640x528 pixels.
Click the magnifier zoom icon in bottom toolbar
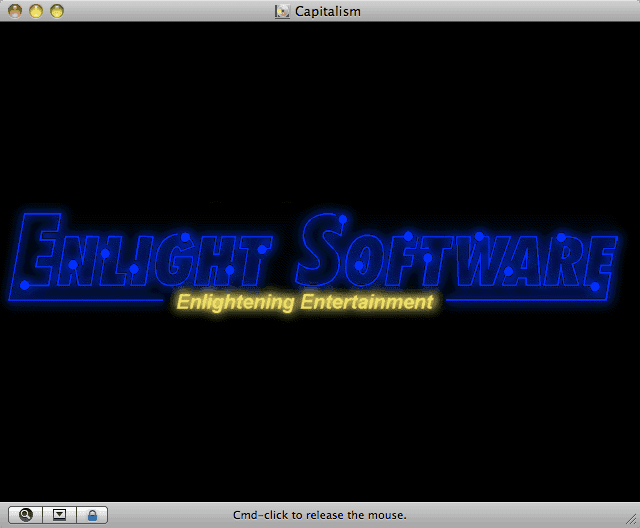25,515
